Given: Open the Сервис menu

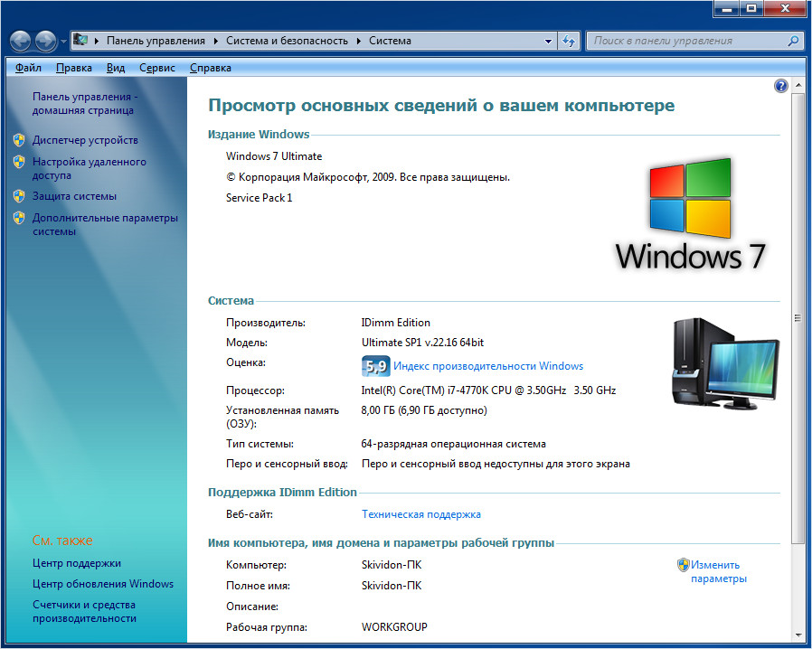Looking at the screenshot, I should point(157,68).
